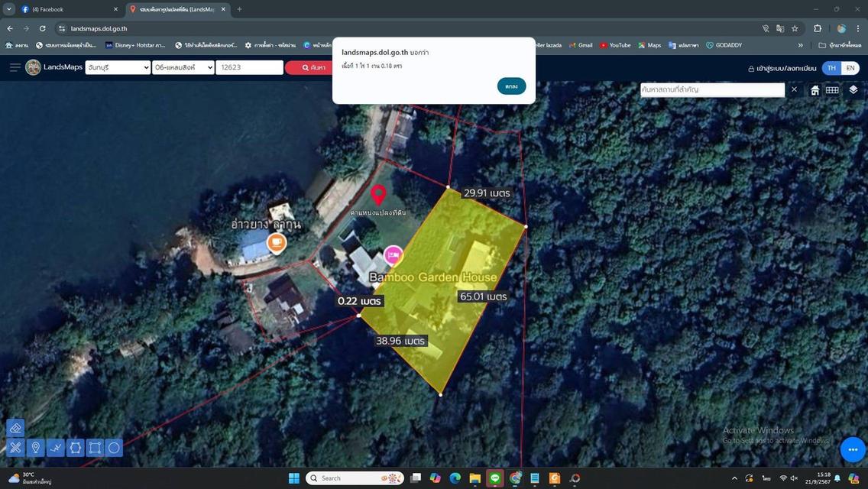The image size is (868, 489).
Task: Confirm the area alert dialog with the teal button
Action: [511, 86]
